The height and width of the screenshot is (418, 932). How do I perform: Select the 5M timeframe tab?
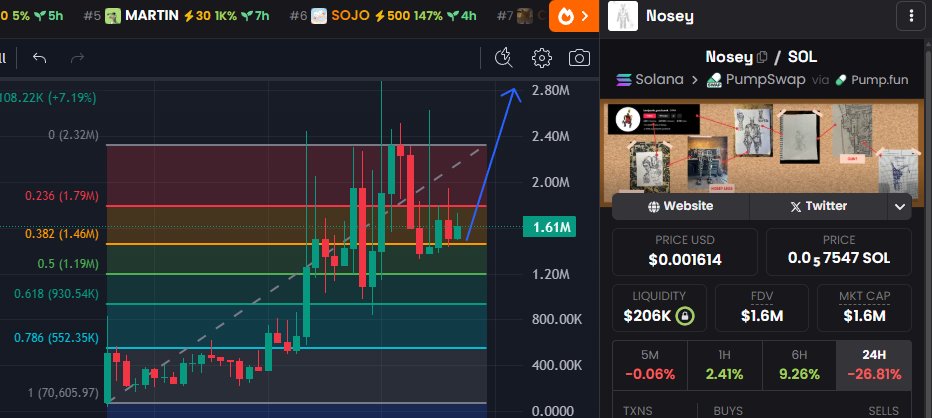650,365
